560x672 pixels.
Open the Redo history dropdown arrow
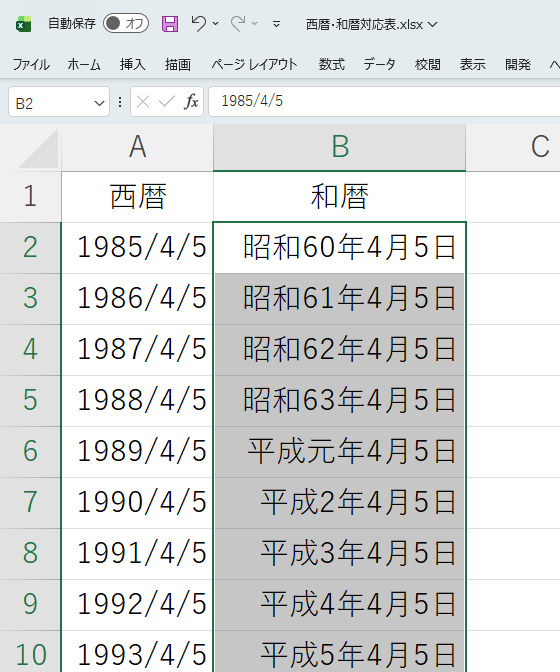pyautogui.click(x=255, y=24)
